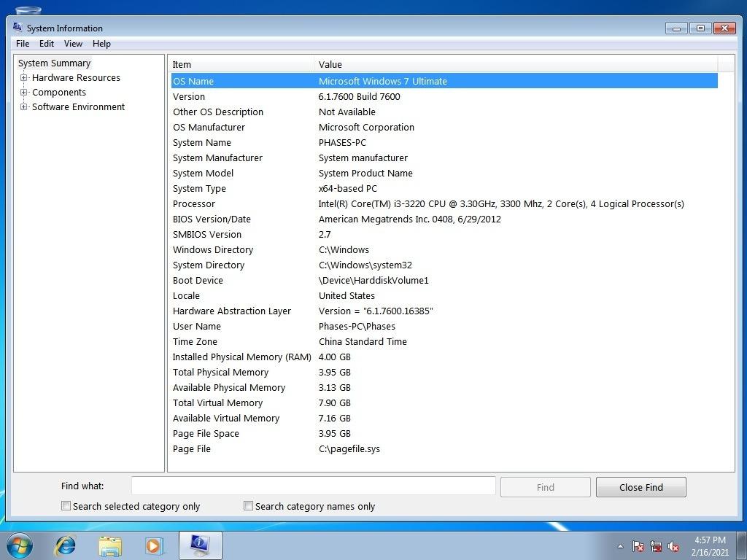Unmute the system volume icon
The height and width of the screenshot is (560, 747).
(673, 545)
